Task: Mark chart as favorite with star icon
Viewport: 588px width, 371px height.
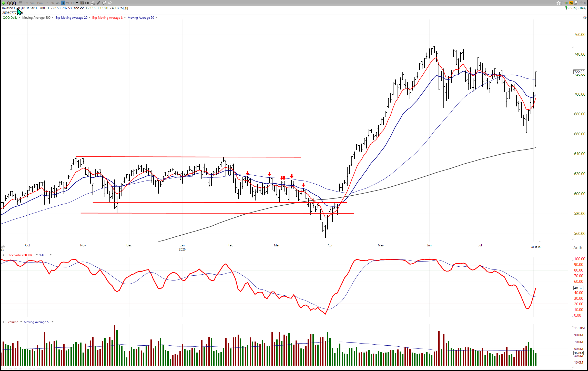Action: (559, 3)
